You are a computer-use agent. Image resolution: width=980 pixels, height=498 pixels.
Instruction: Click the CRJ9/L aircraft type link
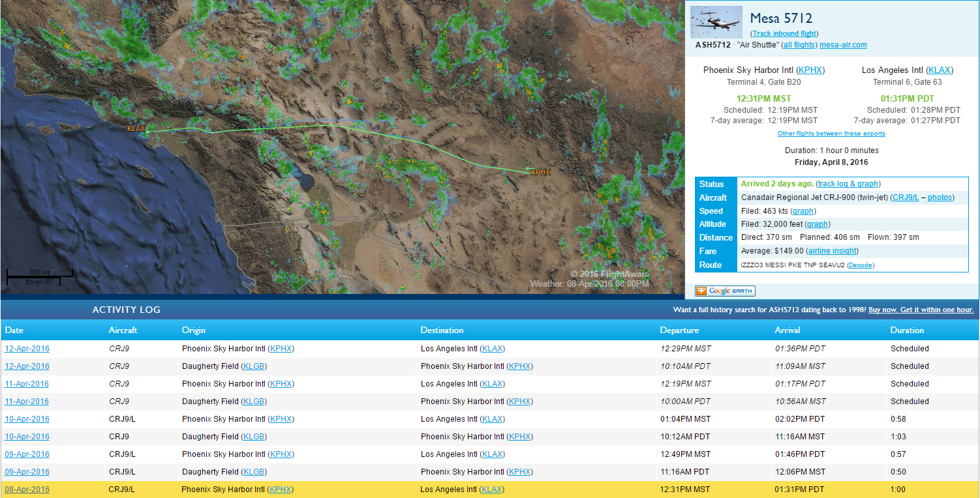pyautogui.click(x=906, y=198)
